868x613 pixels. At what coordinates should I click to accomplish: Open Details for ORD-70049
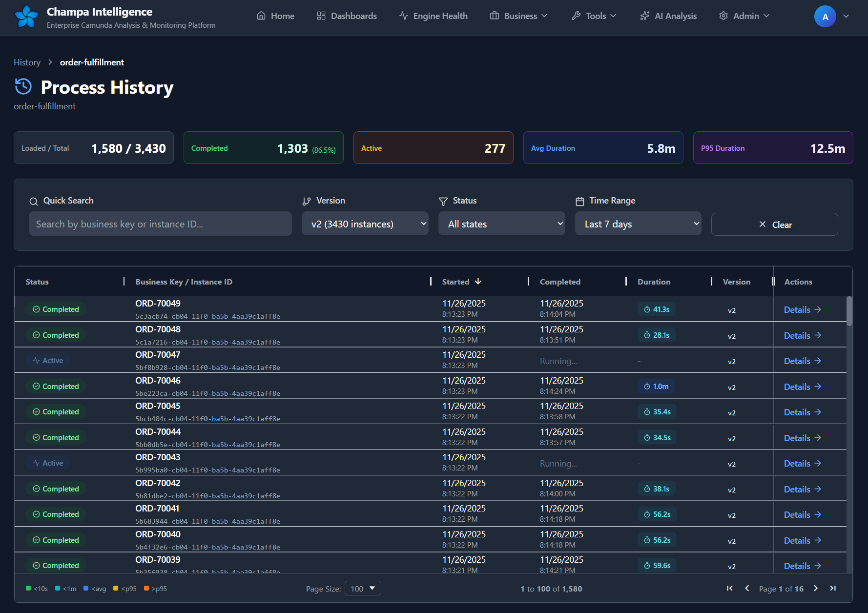tap(802, 310)
